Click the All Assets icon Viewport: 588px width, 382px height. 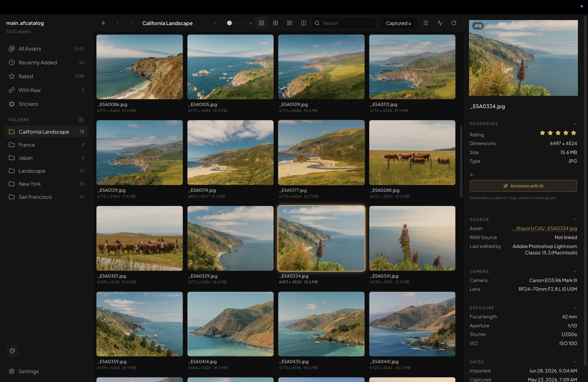[x=12, y=49]
